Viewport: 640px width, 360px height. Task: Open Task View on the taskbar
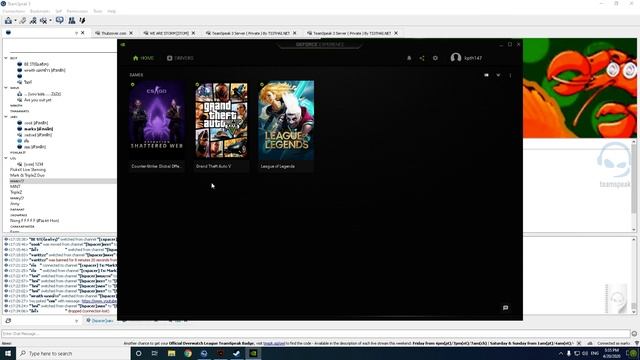point(155,353)
